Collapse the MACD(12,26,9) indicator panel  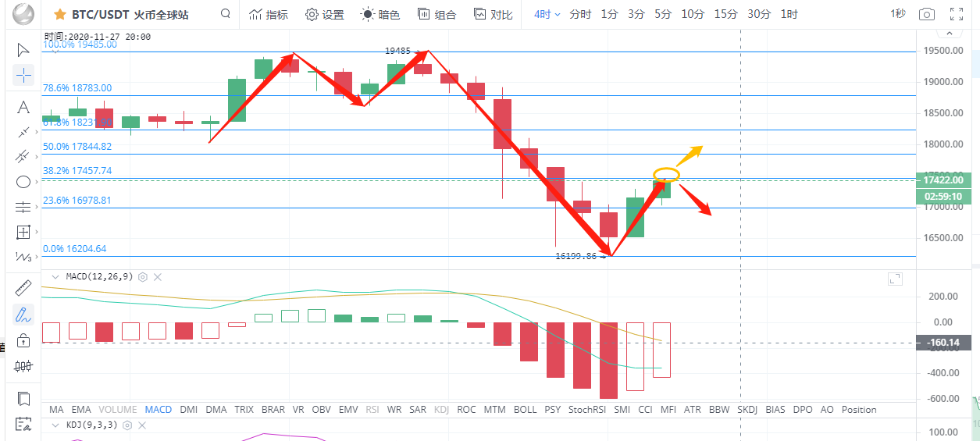tap(54, 276)
